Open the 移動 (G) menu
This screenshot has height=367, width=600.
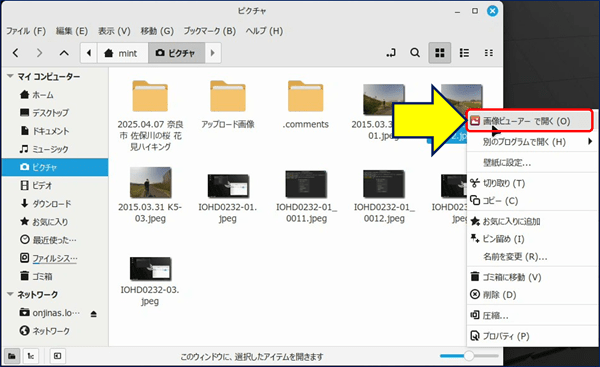point(157,31)
